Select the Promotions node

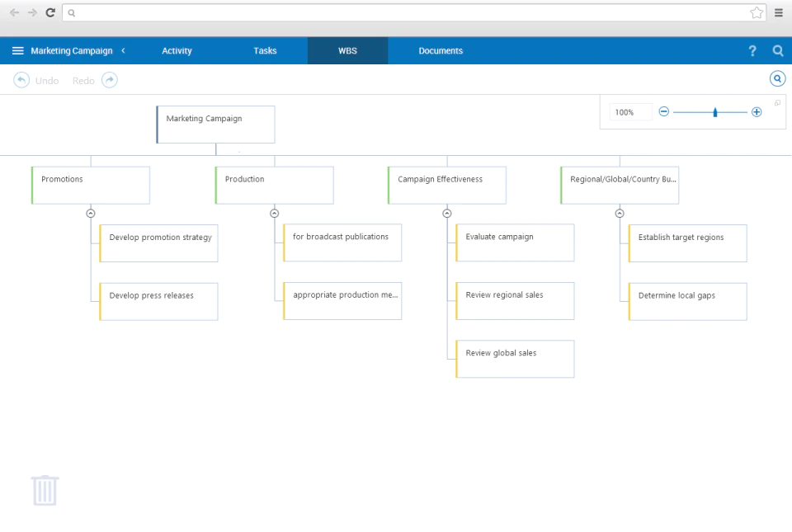click(x=91, y=186)
